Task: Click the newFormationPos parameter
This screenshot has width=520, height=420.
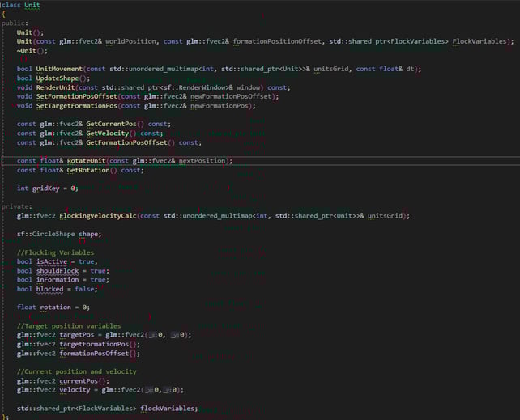Action: [x=220, y=106]
